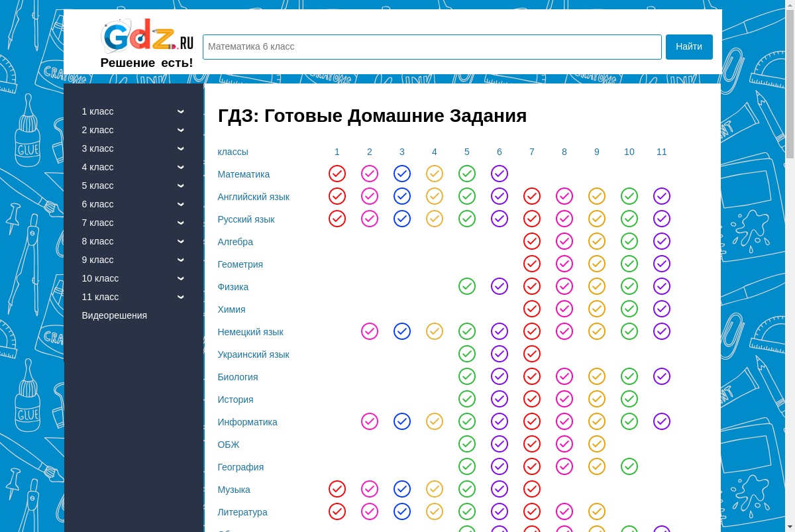Open Физика grade 5 checkmark
The image size is (795, 532).
point(467,287)
